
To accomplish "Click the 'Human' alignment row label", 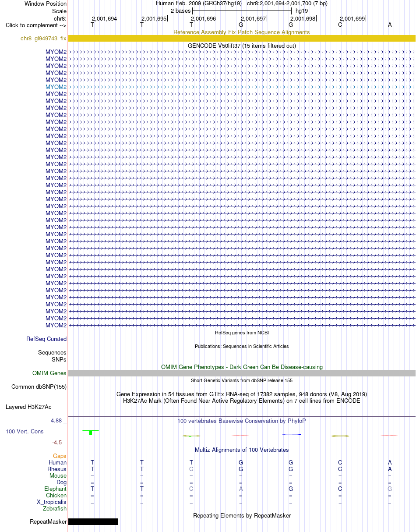I will pyautogui.click(x=58, y=462).
